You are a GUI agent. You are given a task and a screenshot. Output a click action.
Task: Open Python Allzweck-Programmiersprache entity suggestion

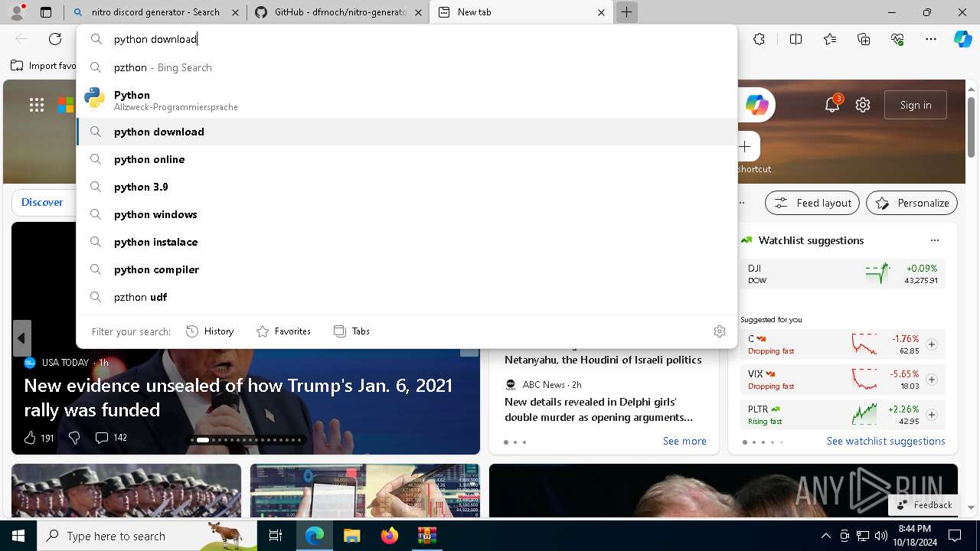407,99
